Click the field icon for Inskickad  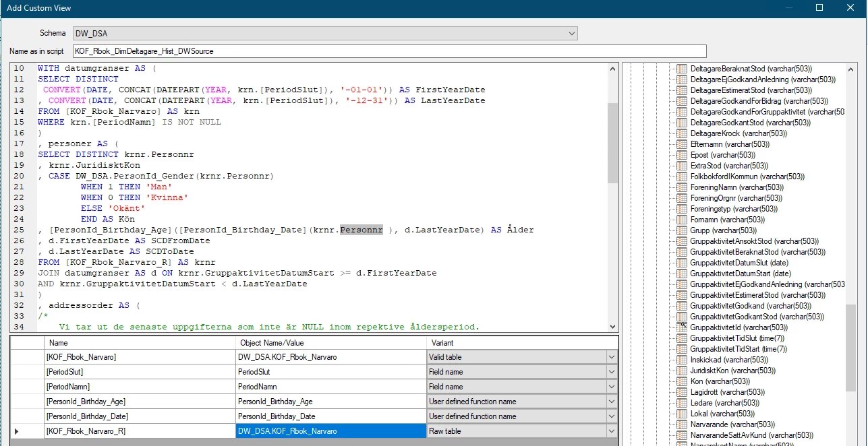tap(682, 360)
